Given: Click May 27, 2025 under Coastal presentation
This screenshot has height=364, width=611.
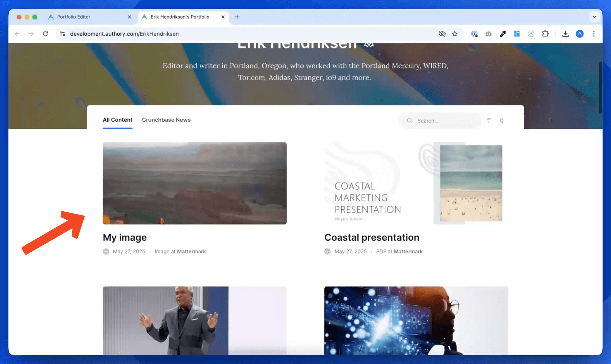Looking at the screenshot, I should tap(351, 251).
